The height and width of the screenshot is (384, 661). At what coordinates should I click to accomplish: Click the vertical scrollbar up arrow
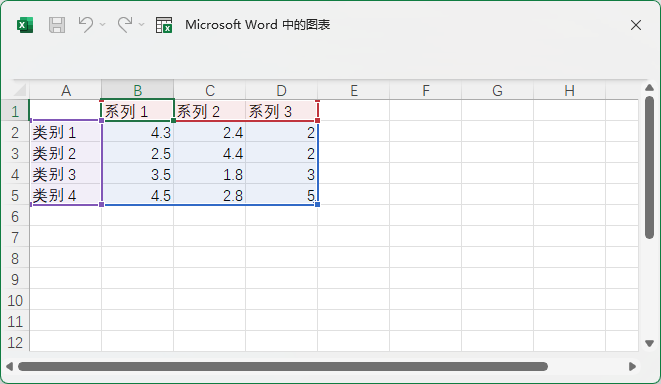tap(649, 88)
